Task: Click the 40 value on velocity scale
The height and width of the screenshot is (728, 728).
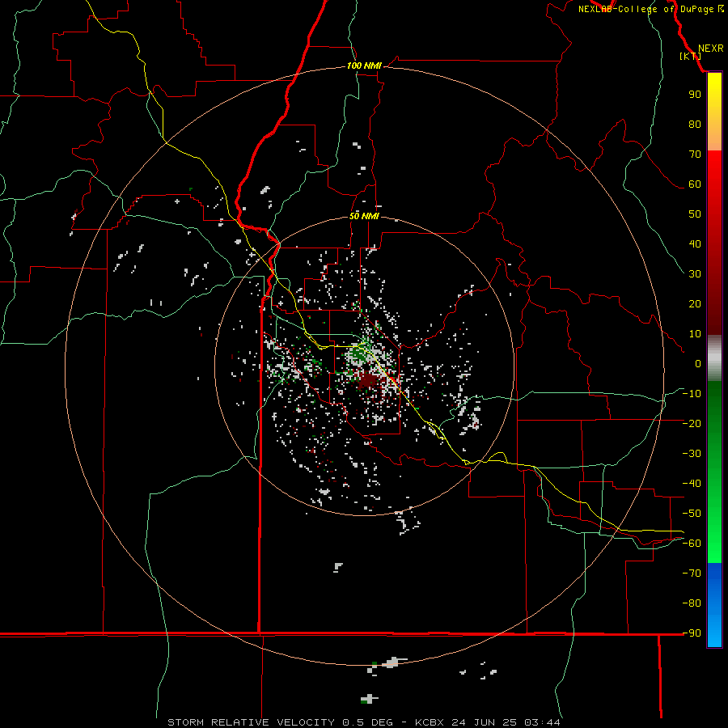Action: tap(695, 243)
